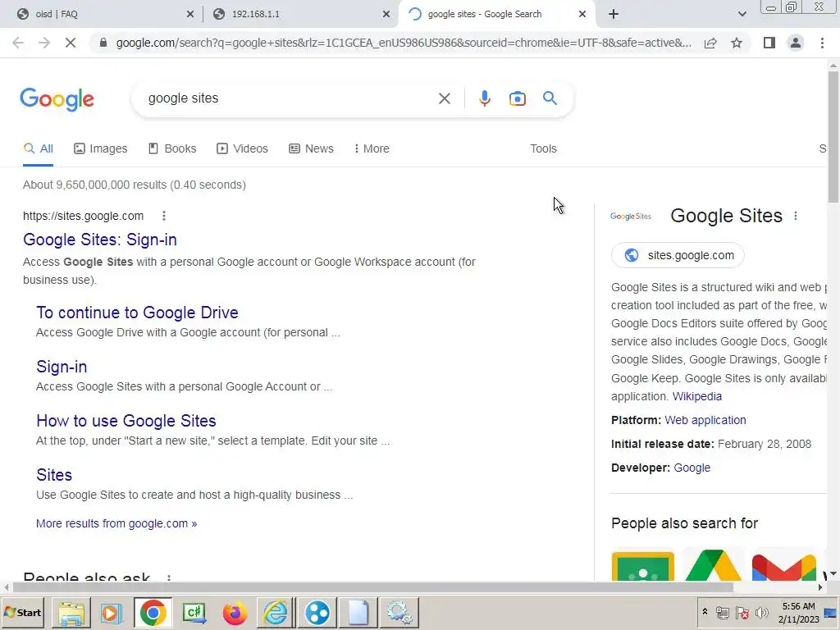Image resolution: width=840 pixels, height=630 pixels.
Task: Show hidden system tray icons
Action: click(x=705, y=611)
